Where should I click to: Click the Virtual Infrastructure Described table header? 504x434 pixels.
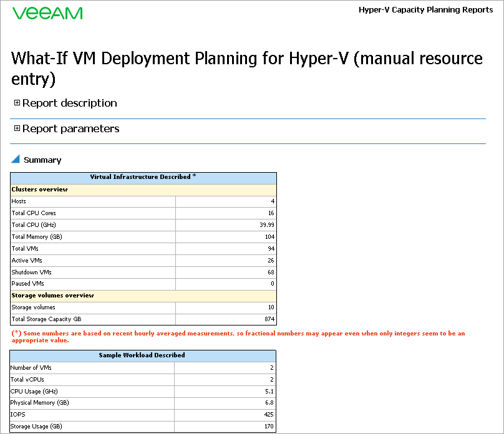tap(143, 177)
